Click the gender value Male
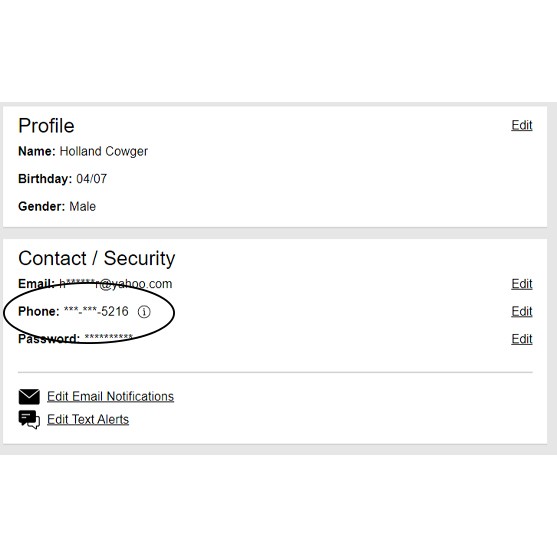The height and width of the screenshot is (558, 557). (x=83, y=206)
